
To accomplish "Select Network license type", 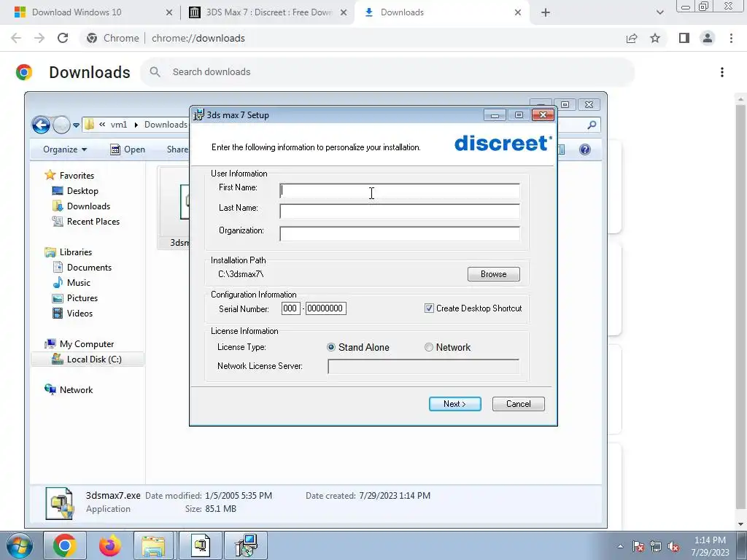I will click(x=429, y=347).
